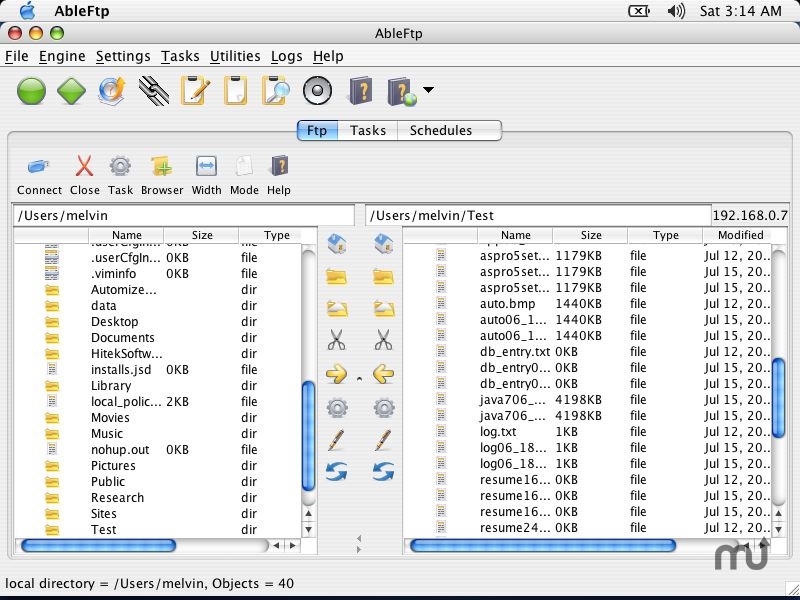Rename a remote file with the pen icon
The height and width of the screenshot is (600, 800).
pyautogui.click(x=381, y=439)
